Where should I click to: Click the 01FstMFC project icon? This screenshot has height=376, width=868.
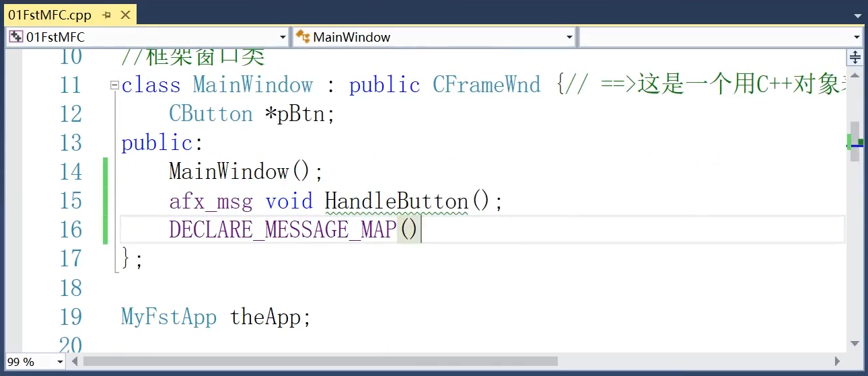tap(15, 37)
